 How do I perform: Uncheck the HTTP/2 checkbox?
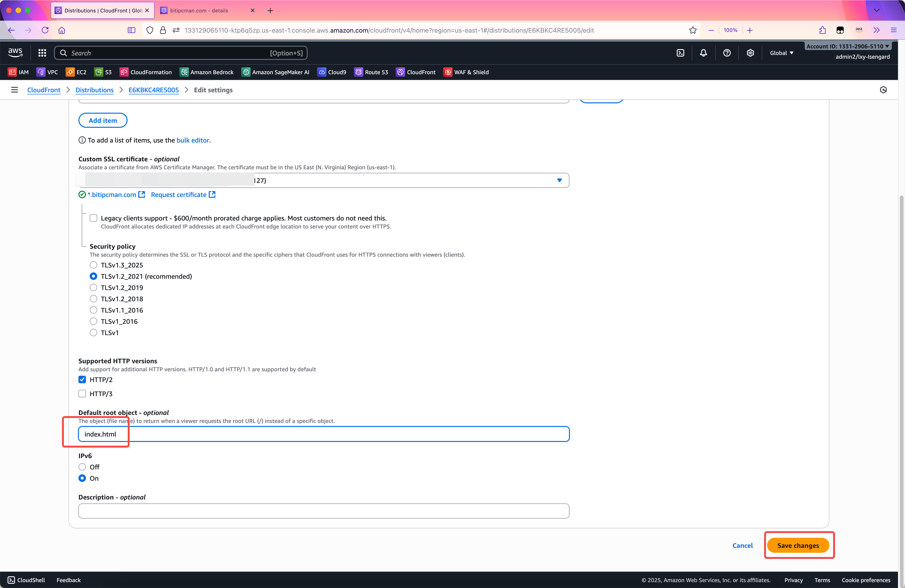coord(82,379)
